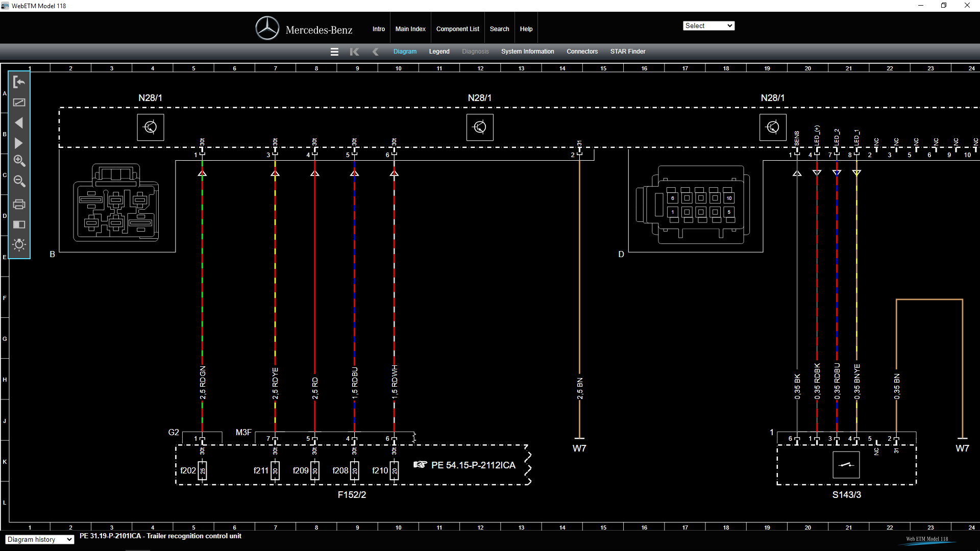
Task: Follow the PE 54.15-P-2112ICA diagram link
Action: click(x=473, y=465)
